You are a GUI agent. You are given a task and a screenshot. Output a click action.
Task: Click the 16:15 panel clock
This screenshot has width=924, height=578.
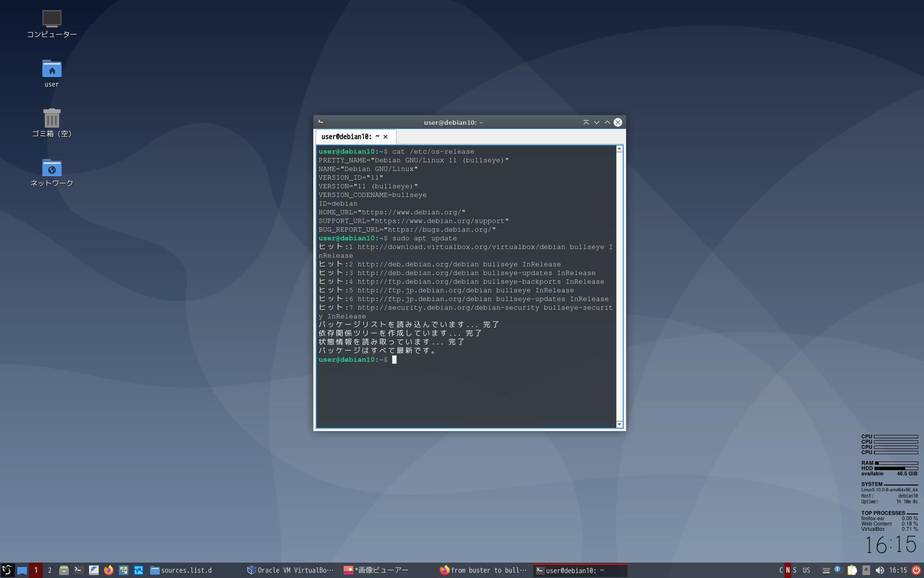898,570
